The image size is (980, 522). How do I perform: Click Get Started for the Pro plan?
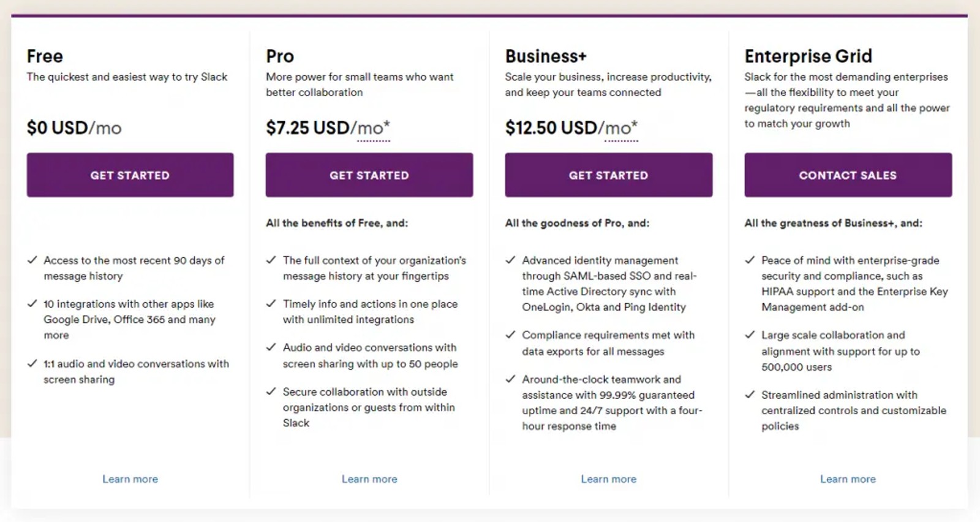[369, 175]
